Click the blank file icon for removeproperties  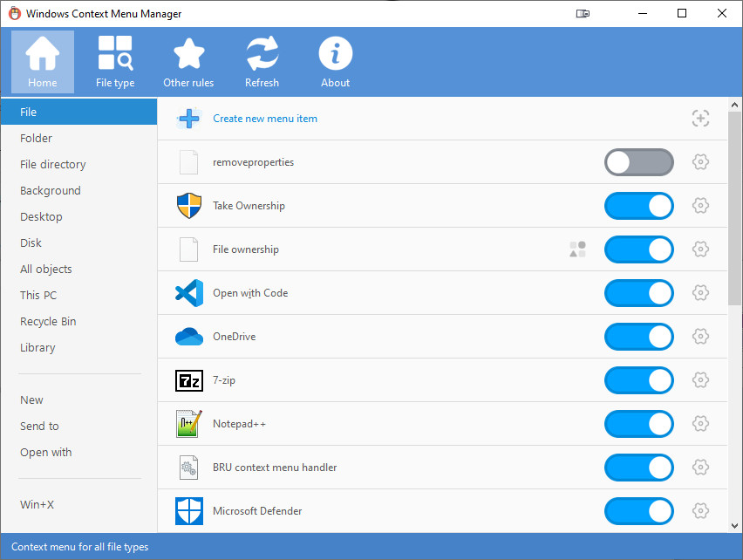(x=188, y=162)
